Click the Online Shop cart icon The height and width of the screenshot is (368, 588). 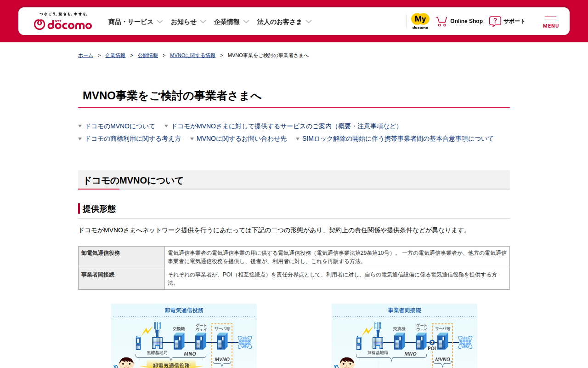pyautogui.click(x=441, y=21)
